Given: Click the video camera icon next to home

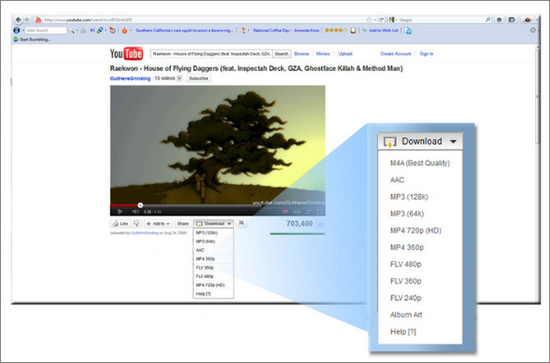Looking at the screenshot, I should [x=512, y=20].
